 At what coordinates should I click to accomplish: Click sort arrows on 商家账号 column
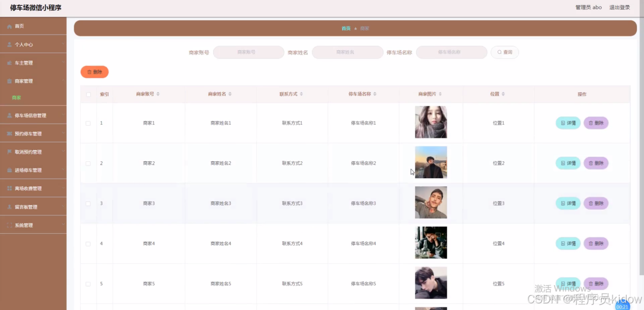point(158,94)
